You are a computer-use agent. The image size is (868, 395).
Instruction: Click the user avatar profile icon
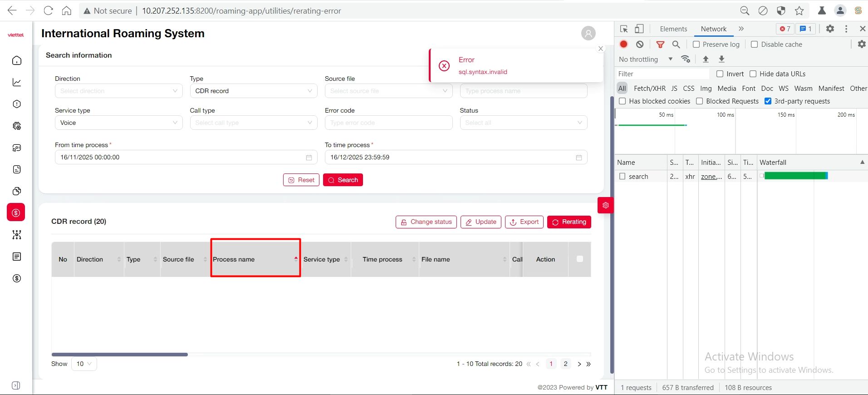click(x=588, y=33)
